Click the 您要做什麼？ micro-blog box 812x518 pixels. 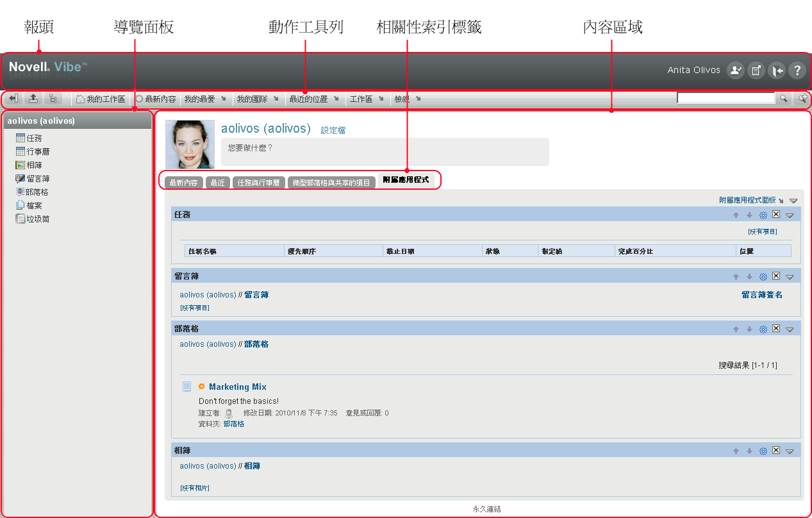click(x=385, y=152)
